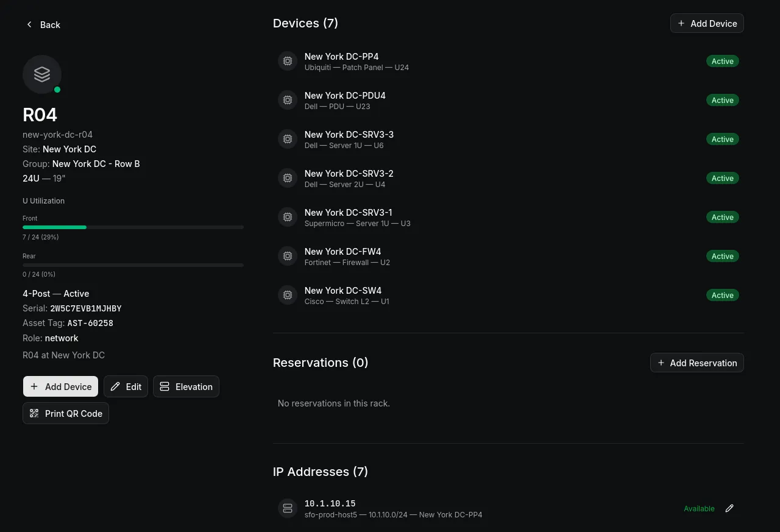The image size is (780, 532).
Task: Click the Reservations (0) section heading
Action: (321, 363)
